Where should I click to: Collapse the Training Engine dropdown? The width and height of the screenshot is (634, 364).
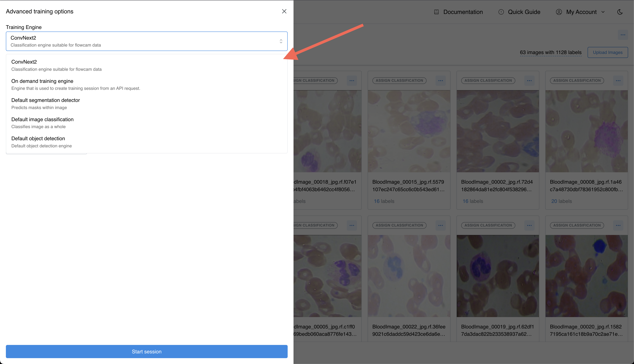click(x=147, y=41)
